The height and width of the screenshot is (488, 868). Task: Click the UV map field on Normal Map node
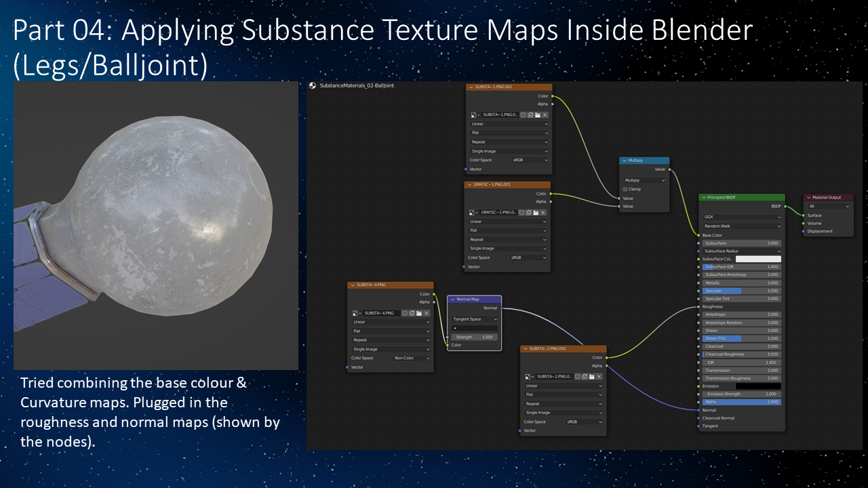tap(475, 328)
